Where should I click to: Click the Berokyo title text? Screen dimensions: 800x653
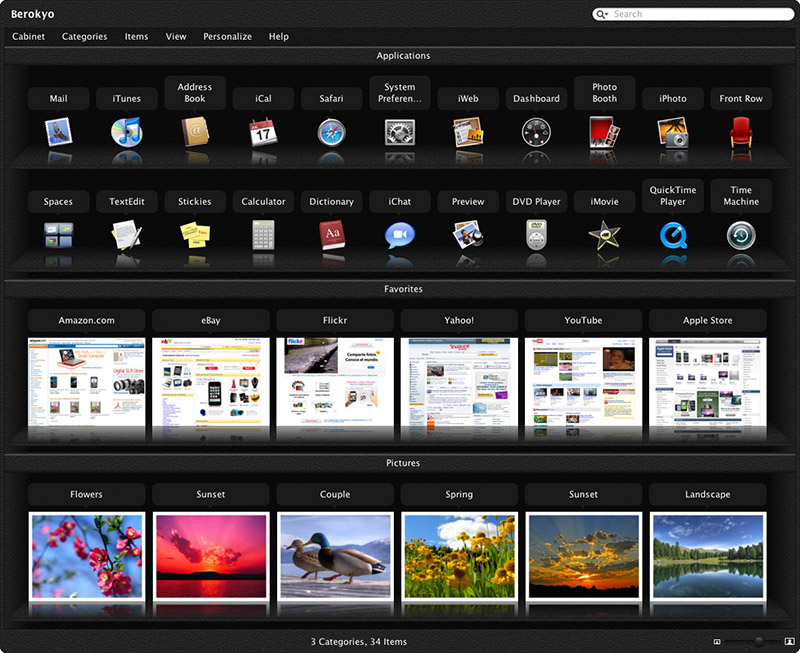tap(33, 14)
